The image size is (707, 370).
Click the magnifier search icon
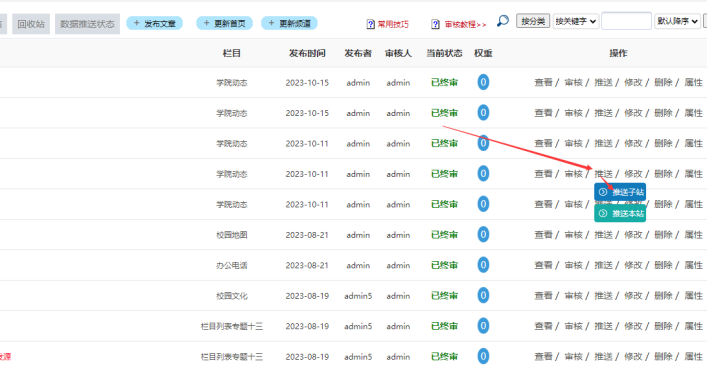tap(503, 21)
